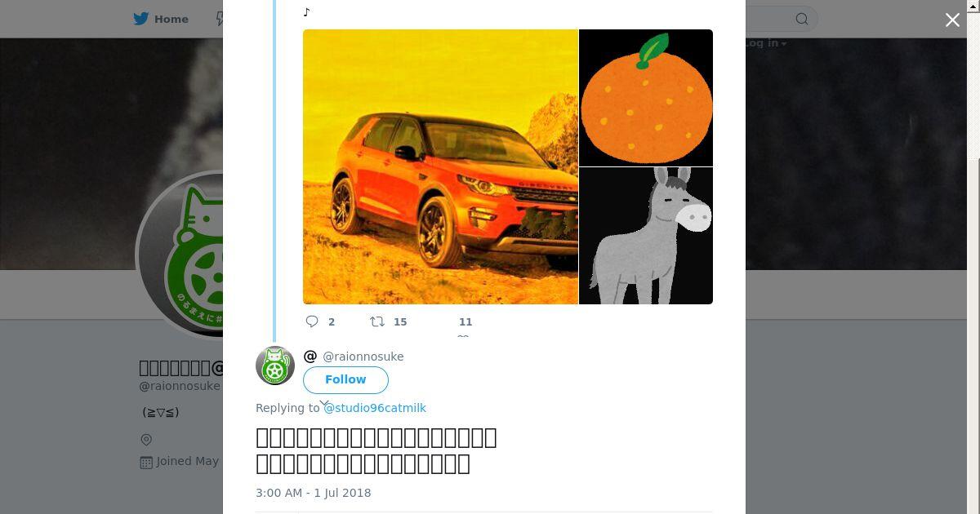The width and height of the screenshot is (980, 514).
Task: Click the search magnifier icon
Action: [802, 19]
